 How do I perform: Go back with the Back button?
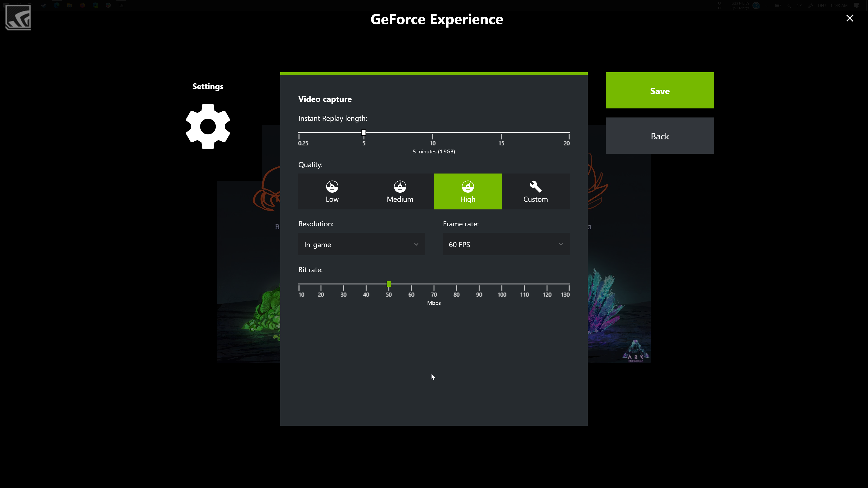[660, 136]
